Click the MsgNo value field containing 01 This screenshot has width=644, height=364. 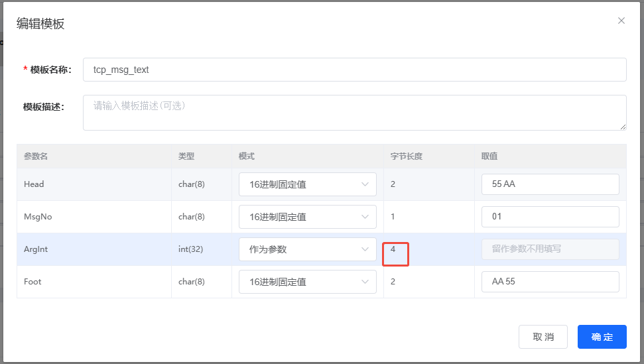tap(550, 217)
